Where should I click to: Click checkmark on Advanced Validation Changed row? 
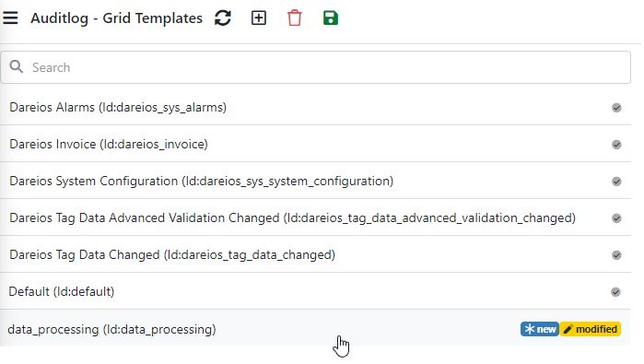[x=616, y=218]
